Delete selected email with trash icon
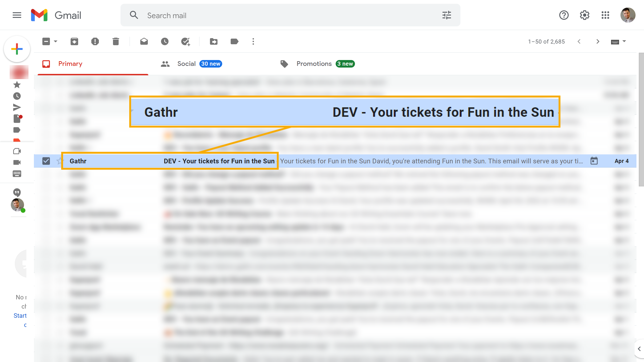 point(116,41)
